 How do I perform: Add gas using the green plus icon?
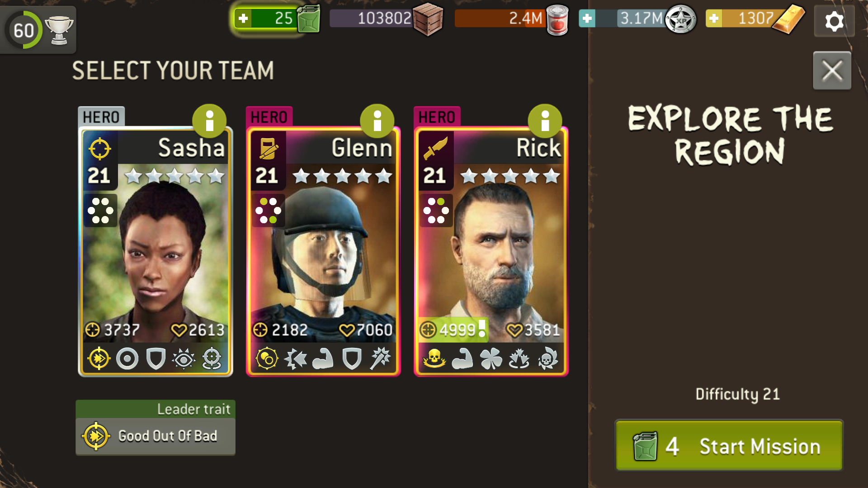pos(243,19)
